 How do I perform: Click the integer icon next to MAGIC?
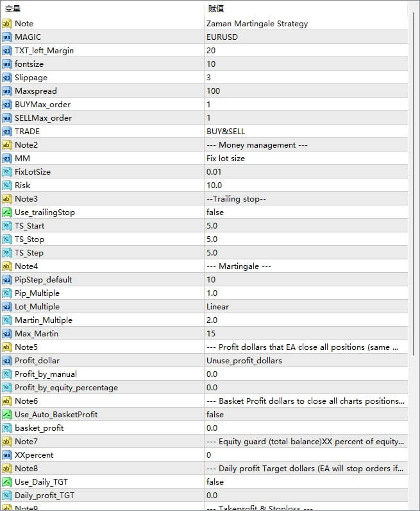(x=7, y=37)
